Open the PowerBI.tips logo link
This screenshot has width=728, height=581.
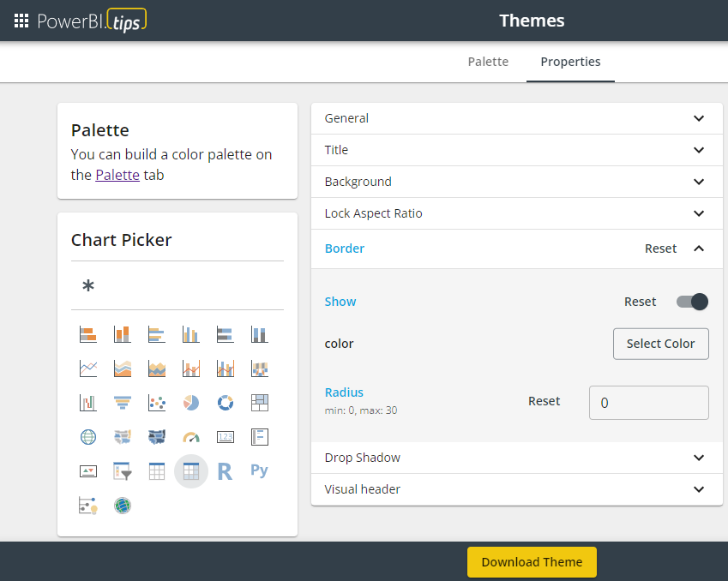click(92, 21)
